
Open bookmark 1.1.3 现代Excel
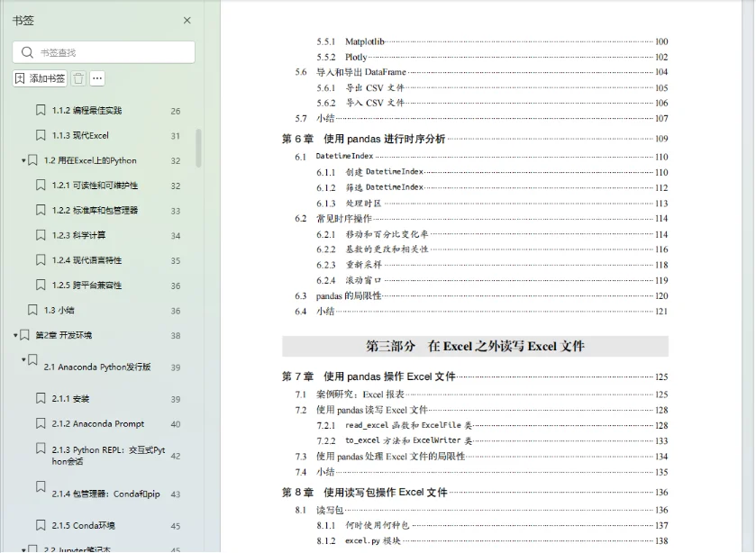pos(80,135)
